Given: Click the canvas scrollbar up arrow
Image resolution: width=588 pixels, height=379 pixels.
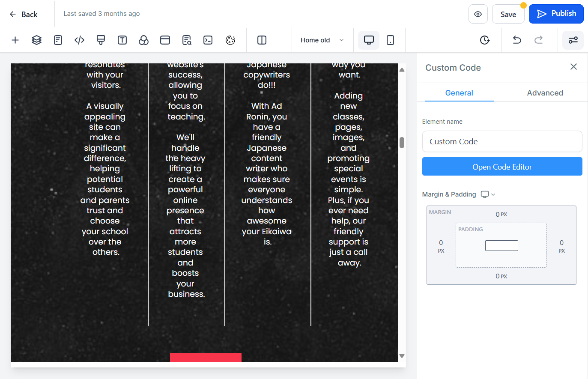Looking at the screenshot, I should pyautogui.click(x=402, y=70).
